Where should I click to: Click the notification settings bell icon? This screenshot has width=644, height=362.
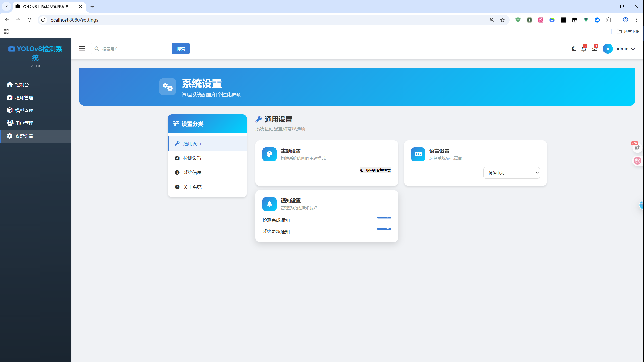click(x=269, y=204)
